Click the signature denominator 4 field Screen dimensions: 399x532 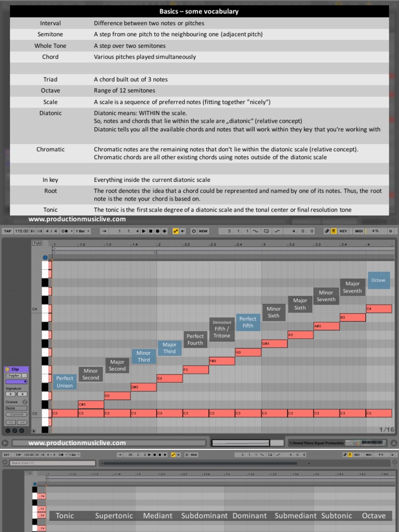click(22, 394)
